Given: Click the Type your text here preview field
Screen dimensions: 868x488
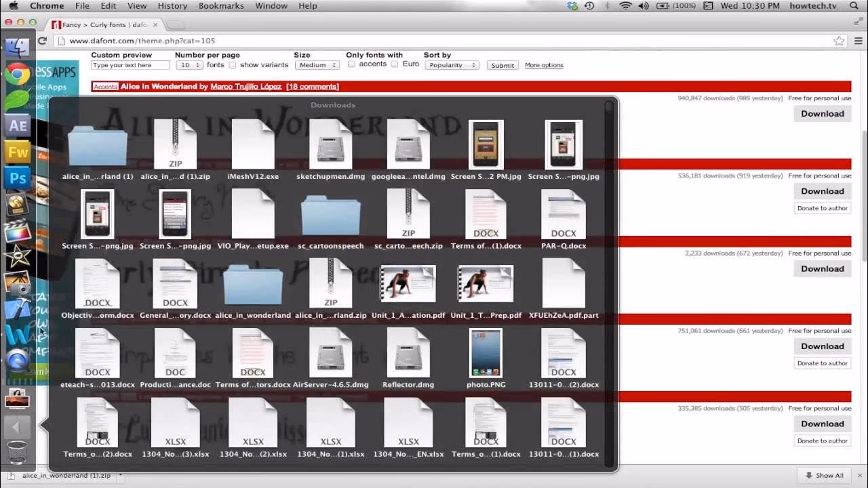Looking at the screenshot, I should (x=130, y=64).
